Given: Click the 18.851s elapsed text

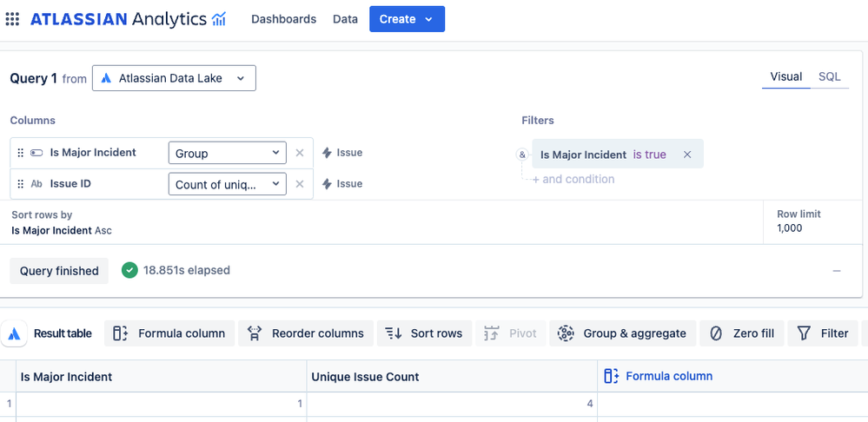Looking at the screenshot, I should point(187,270).
